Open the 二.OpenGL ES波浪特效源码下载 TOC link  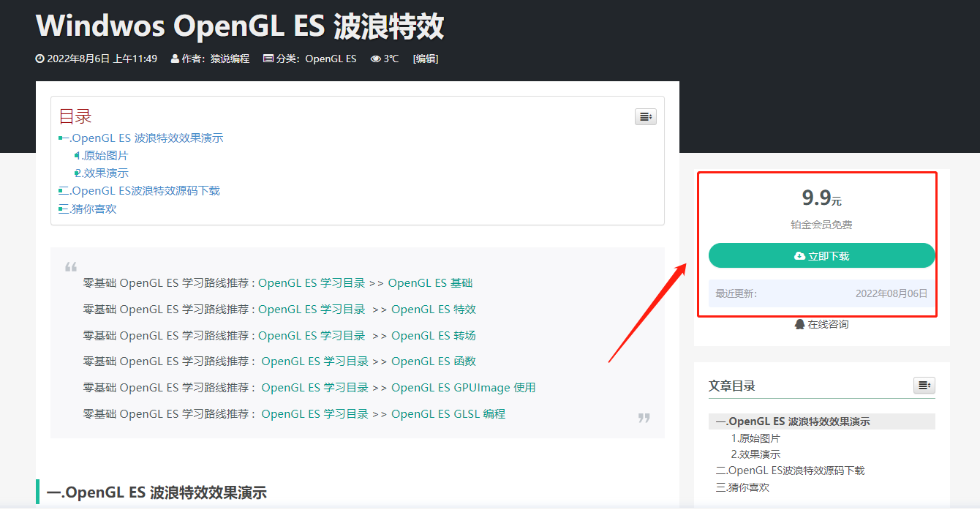pos(139,190)
